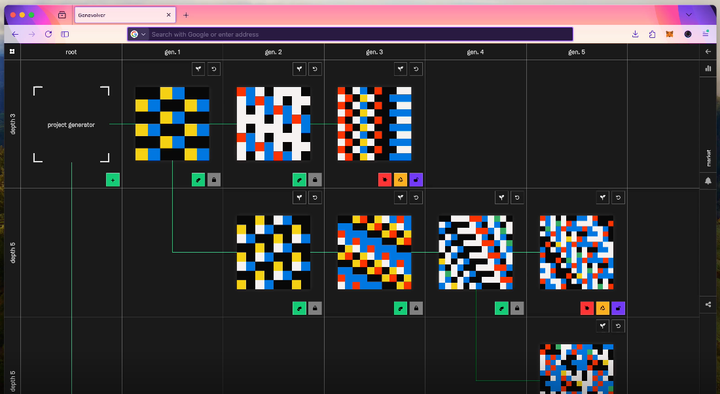Open the notifications bell in sidebar
Image resolution: width=720 pixels, height=394 pixels.
(708, 181)
